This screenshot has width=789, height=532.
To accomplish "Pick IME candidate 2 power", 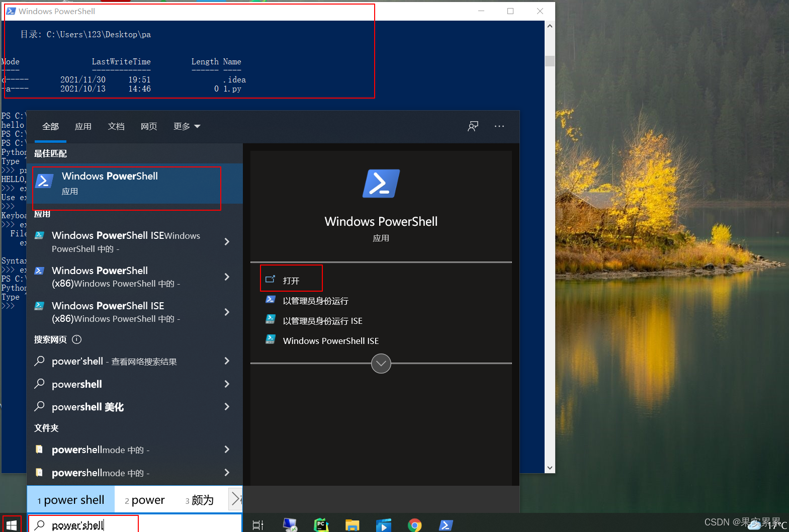I will [x=145, y=500].
